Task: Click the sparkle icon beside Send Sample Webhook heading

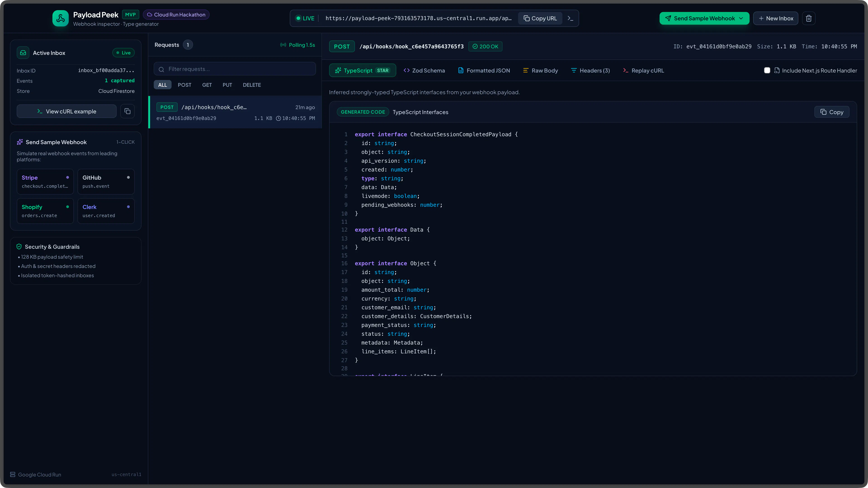Action: point(20,142)
